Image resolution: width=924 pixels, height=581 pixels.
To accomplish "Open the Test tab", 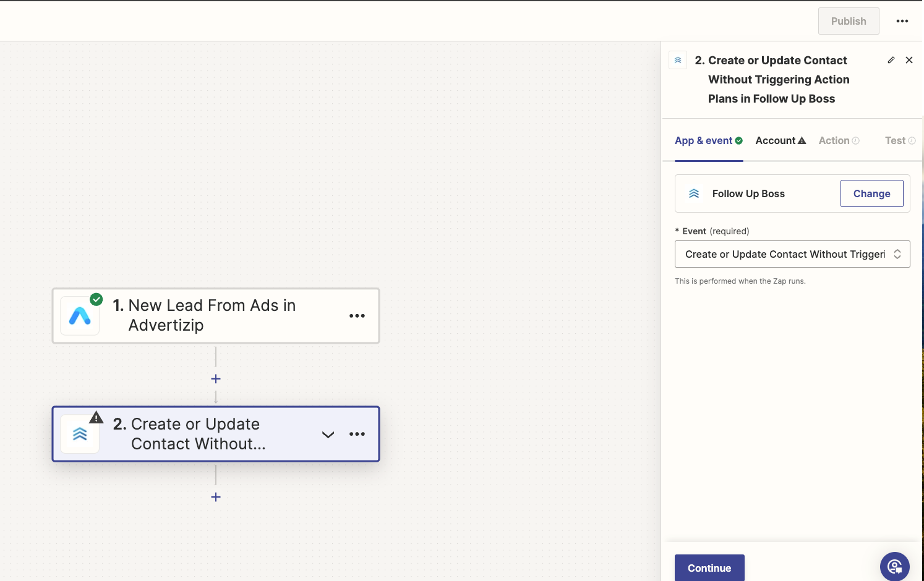I will tap(899, 141).
